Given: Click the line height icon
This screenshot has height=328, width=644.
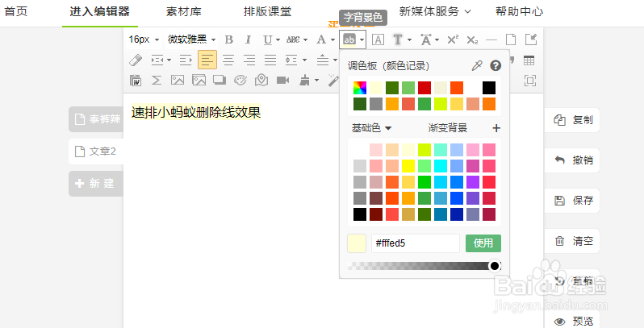Looking at the screenshot, I should [x=291, y=60].
